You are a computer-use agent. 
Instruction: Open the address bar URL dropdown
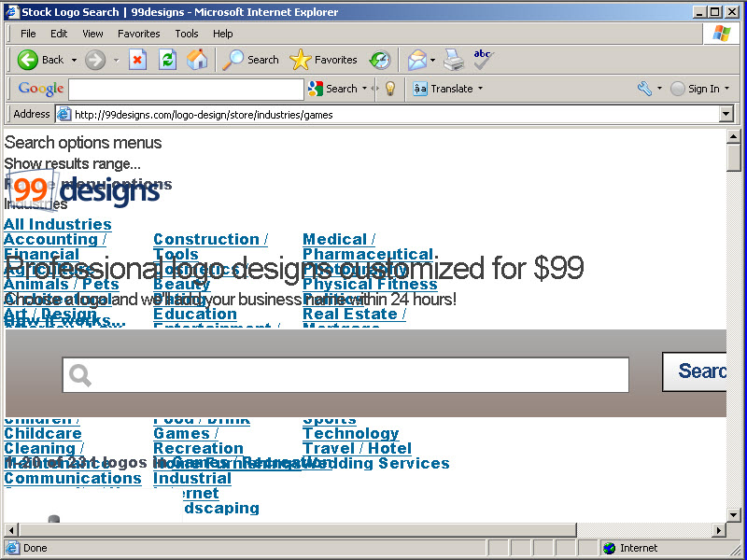pyautogui.click(x=726, y=114)
